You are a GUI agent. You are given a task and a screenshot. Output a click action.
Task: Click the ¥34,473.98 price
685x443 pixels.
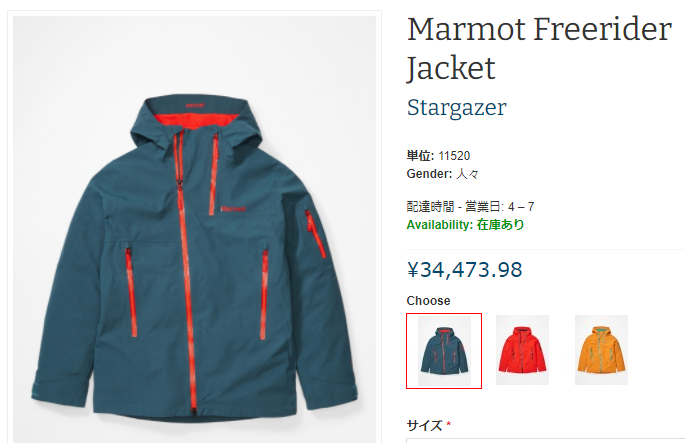coord(464,270)
